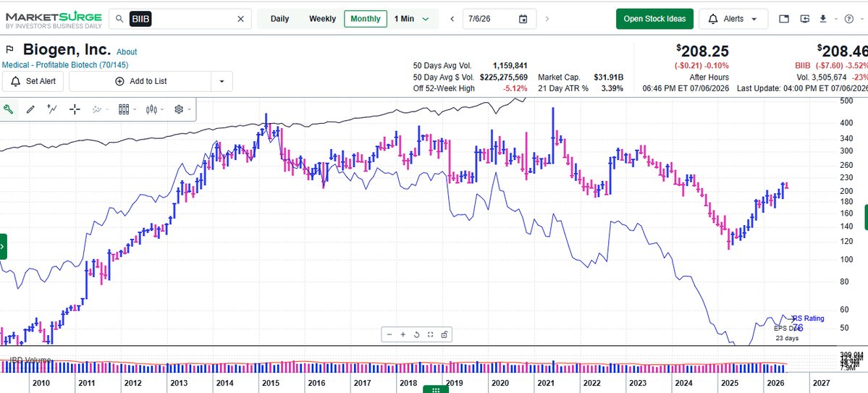
Task: Open the columns layout tool
Action: pyautogui.click(x=124, y=109)
